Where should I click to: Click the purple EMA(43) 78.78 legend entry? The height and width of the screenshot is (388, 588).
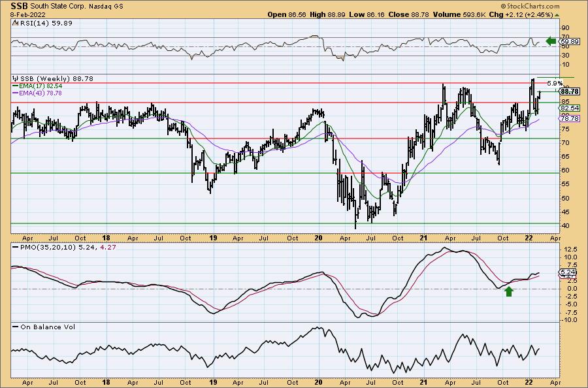tap(37, 93)
